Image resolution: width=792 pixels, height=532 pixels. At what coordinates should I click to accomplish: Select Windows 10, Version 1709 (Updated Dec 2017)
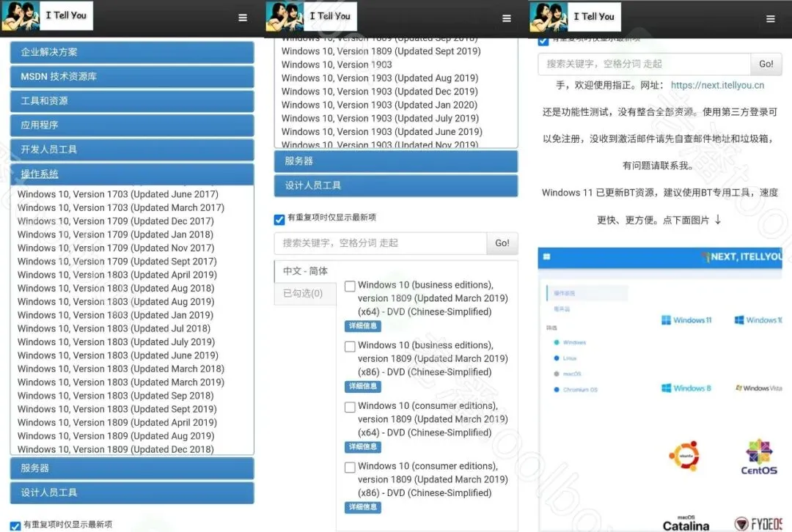(115, 221)
